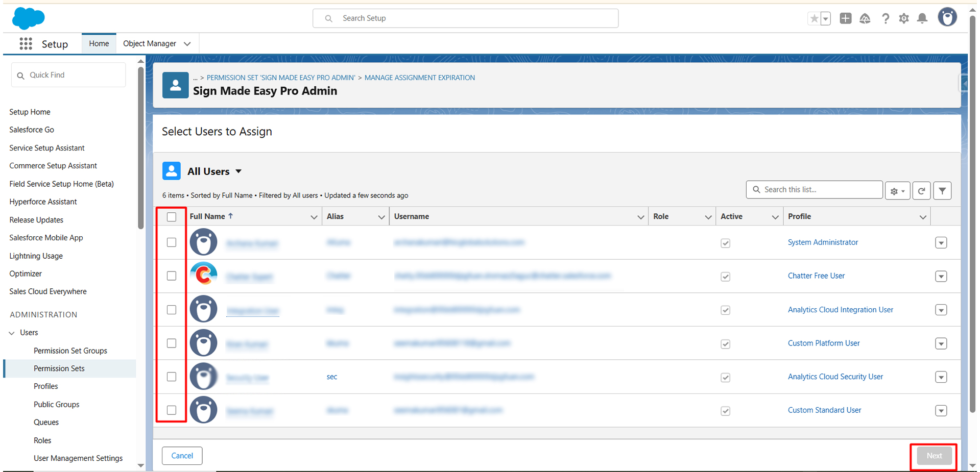Click avatar of Custom Standard User row

(x=203, y=410)
